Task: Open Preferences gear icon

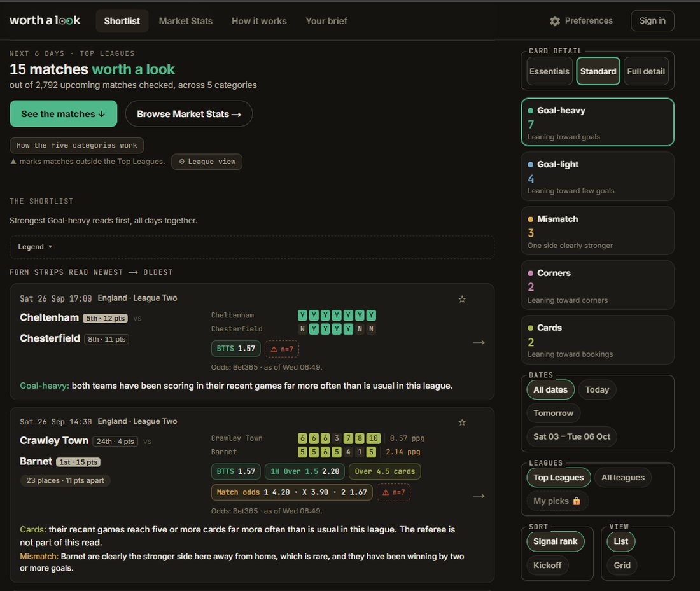Action: [555, 21]
